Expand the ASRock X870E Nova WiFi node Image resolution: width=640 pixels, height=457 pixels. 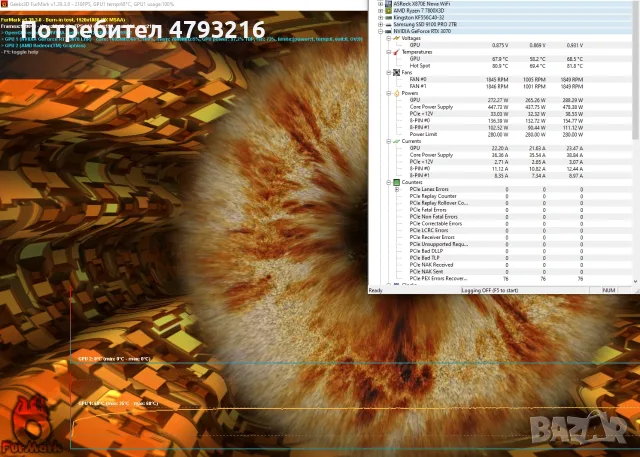click(380, 4)
